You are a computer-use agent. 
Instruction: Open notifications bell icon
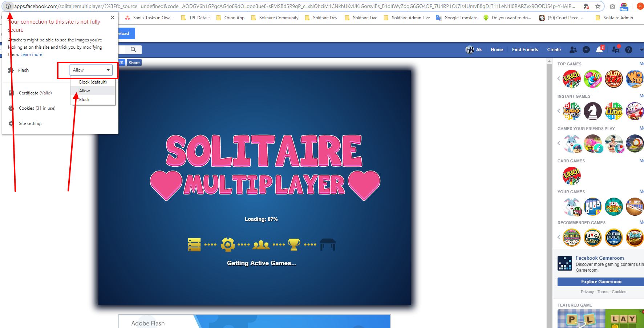[x=599, y=50]
